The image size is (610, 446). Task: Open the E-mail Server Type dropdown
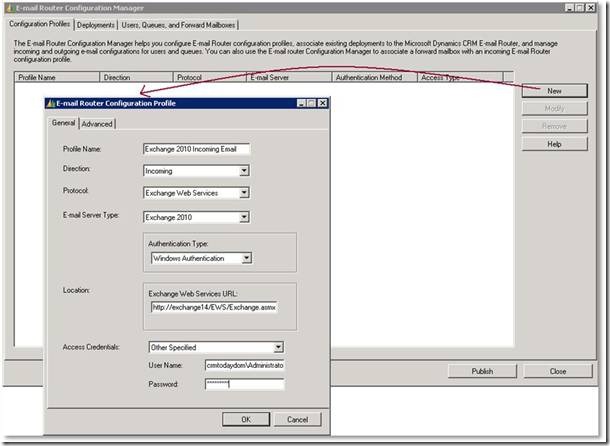coord(243,216)
